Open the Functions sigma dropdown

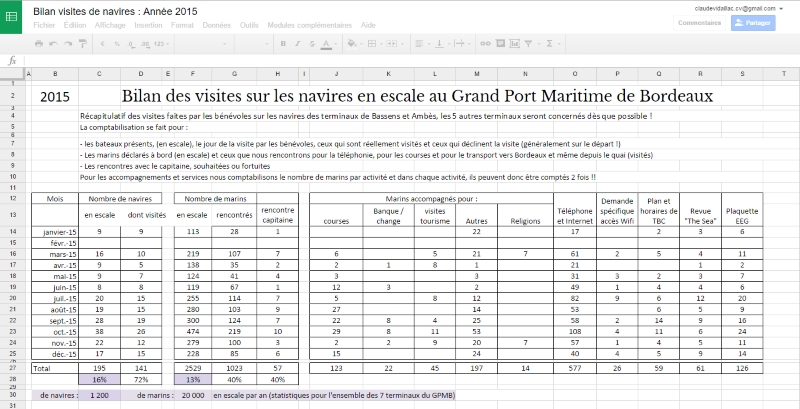tap(553, 44)
